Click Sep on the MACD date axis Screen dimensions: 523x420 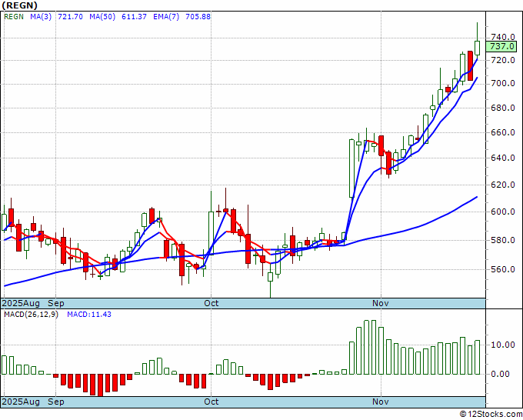55,402
